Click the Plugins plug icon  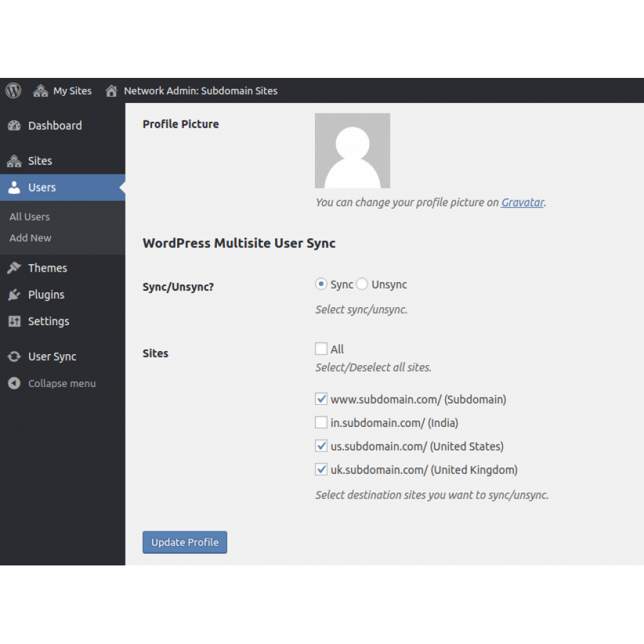click(14, 294)
